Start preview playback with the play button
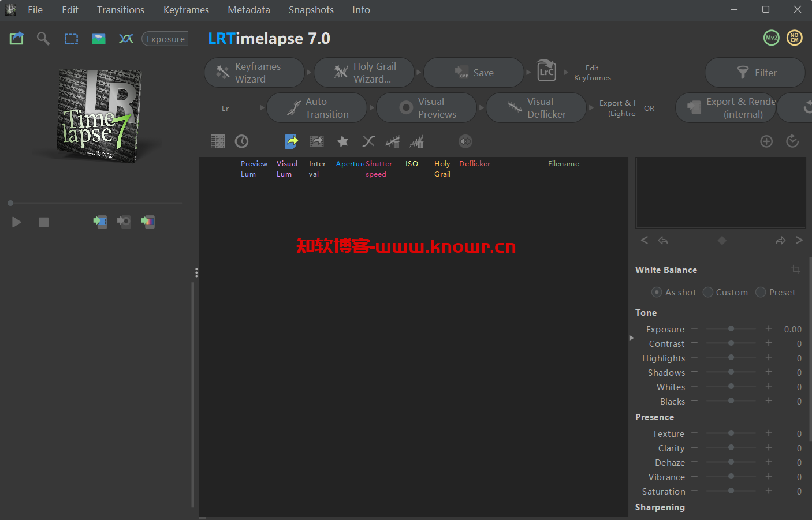This screenshot has width=812, height=520. pos(17,222)
